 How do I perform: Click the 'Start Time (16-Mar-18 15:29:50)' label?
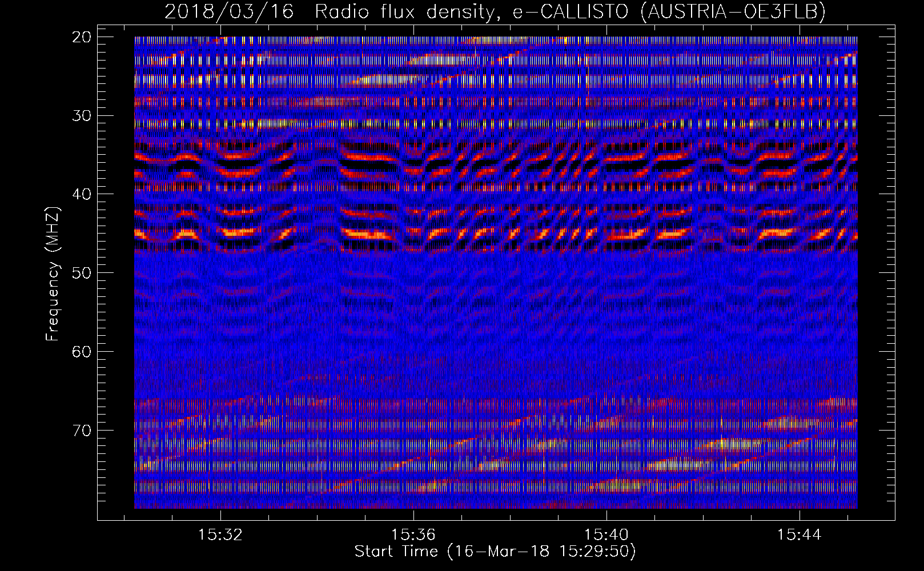(495, 552)
